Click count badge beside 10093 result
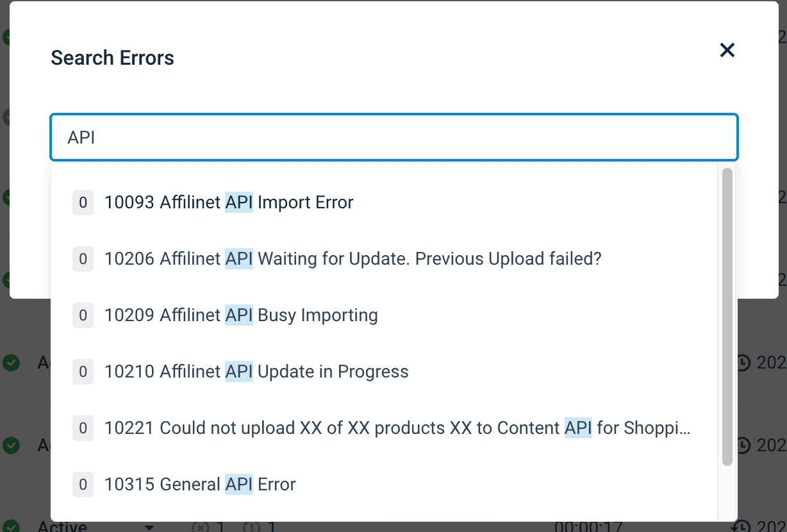 coord(83,203)
